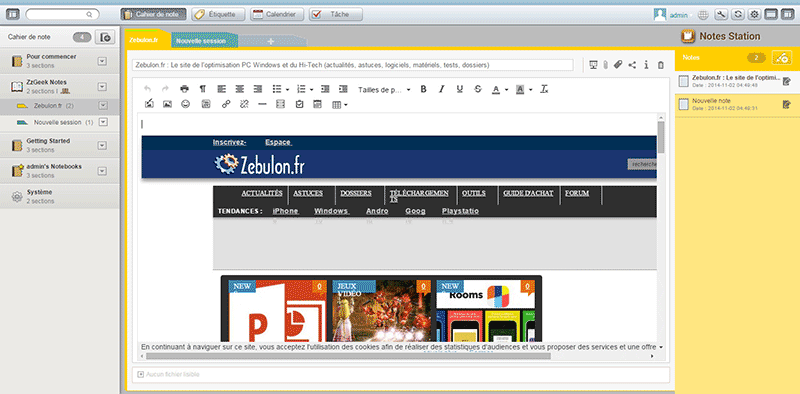Open the insert table dropdown

(340, 105)
